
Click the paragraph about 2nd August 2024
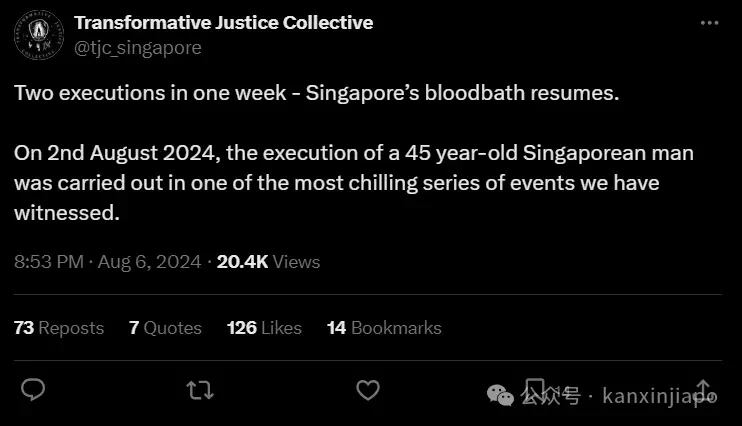[x=354, y=183]
